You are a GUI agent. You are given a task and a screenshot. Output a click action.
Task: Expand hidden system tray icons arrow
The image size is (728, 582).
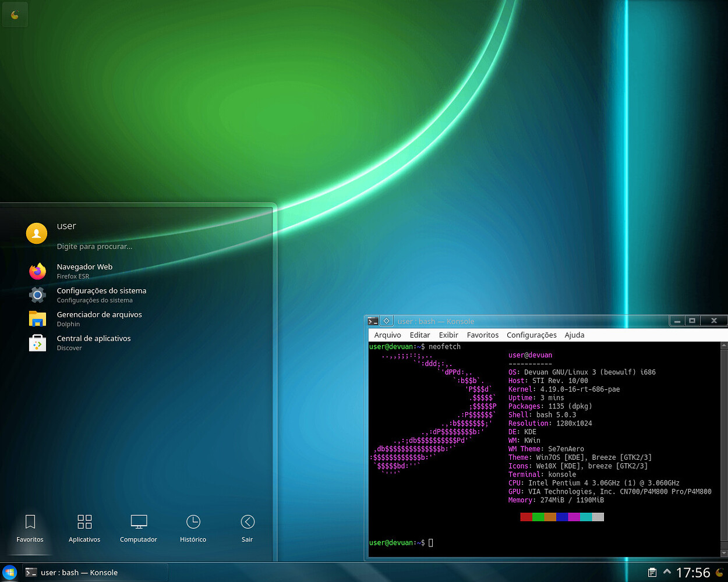point(667,572)
